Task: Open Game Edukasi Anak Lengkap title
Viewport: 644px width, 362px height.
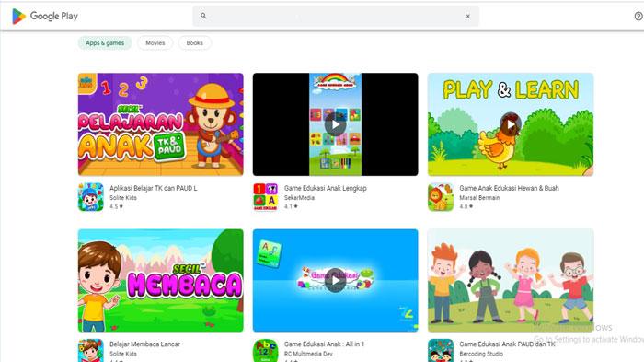Action: [326, 188]
